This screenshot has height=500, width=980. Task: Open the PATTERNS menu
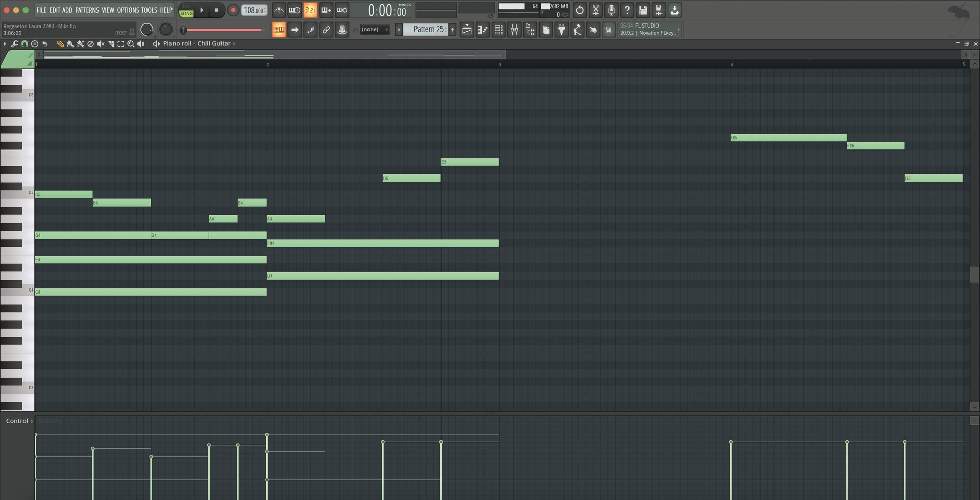[87, 10]
